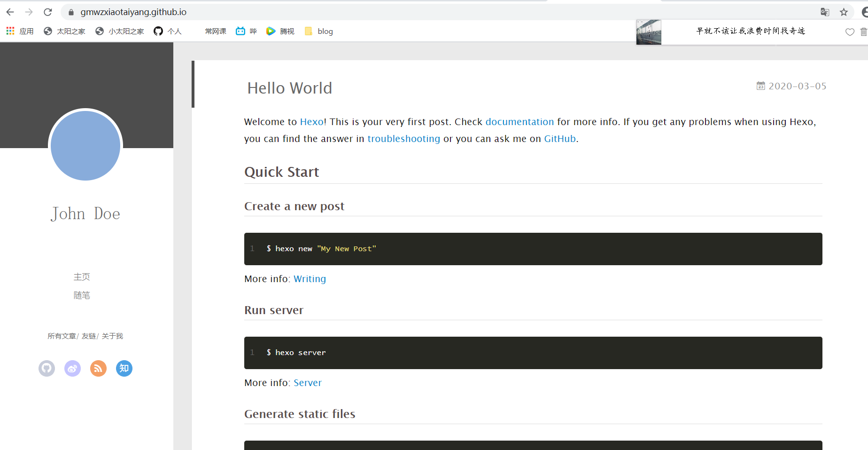Open the 应用 apps shortcut in bookmarks bar

20,31
